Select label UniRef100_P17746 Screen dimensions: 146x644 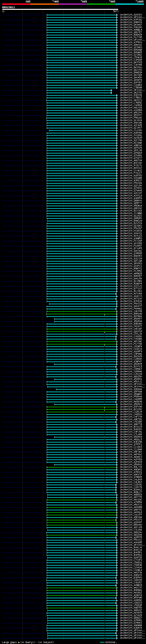tap(131, 344)
